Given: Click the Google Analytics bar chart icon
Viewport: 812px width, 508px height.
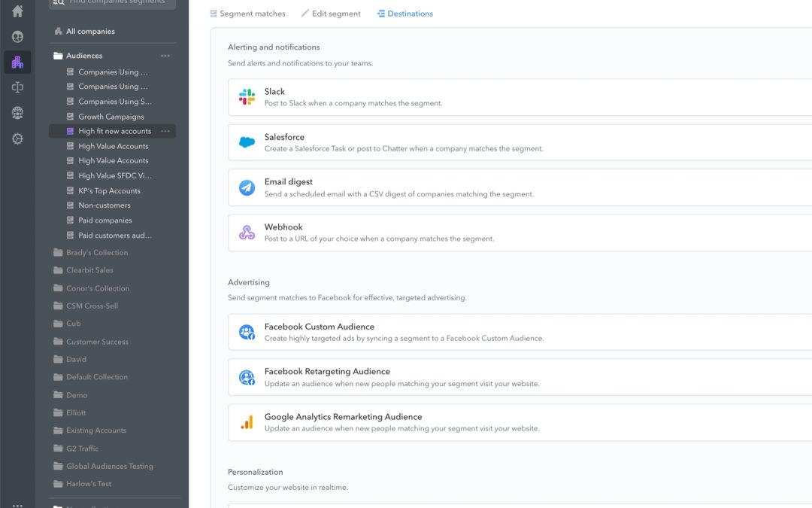Looking at the screenshot, I should coord(247,422).
